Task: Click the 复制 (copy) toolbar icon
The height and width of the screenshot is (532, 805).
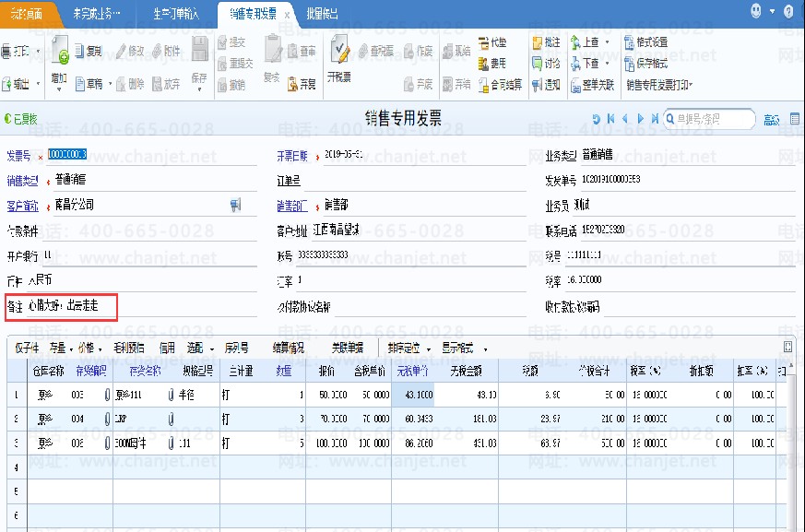Action: click(x=89, y=51)
